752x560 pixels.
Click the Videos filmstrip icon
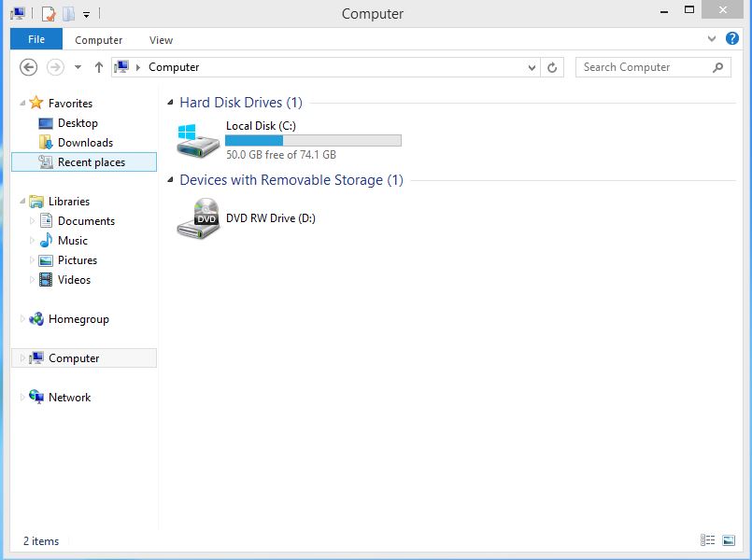46,280
